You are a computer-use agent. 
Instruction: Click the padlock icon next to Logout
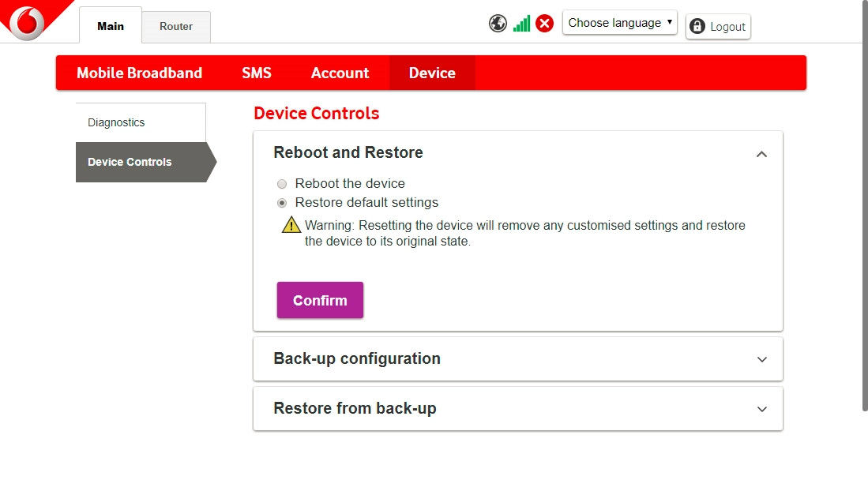click(696, 26)
